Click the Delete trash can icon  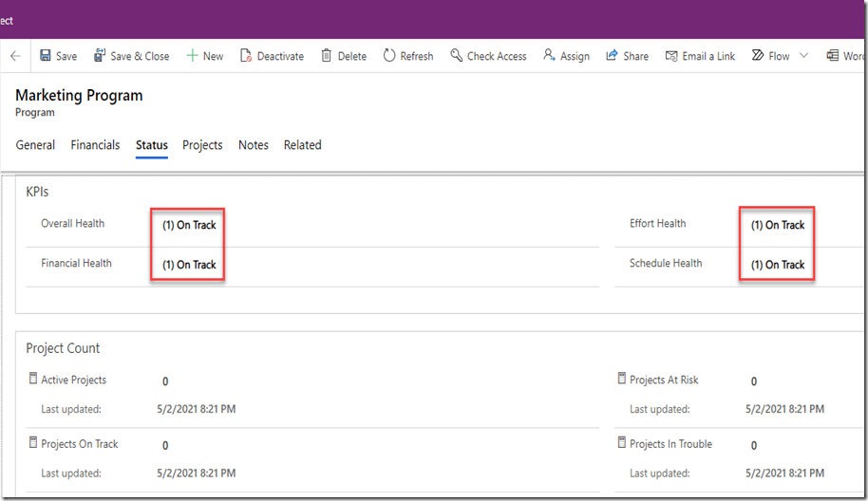pos(327,56)
